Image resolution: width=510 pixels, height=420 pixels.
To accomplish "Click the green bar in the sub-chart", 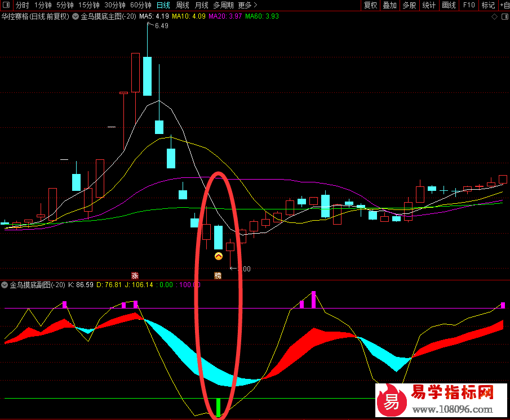I will pos(218,407).
